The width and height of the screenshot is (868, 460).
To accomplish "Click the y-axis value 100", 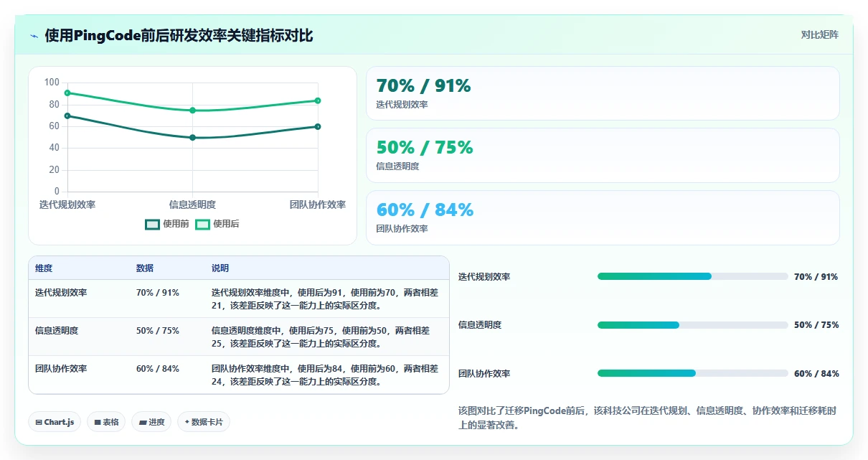I will tap(52, 83).
